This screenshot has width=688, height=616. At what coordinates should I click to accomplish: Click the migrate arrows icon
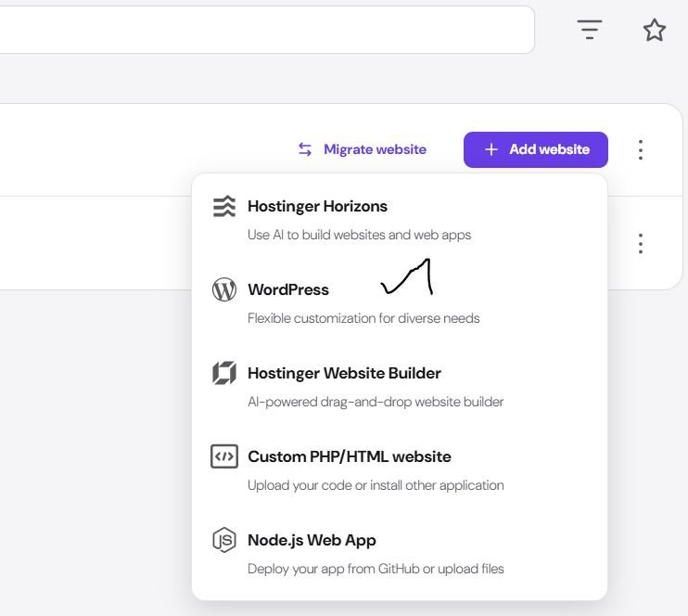[305, 149]
